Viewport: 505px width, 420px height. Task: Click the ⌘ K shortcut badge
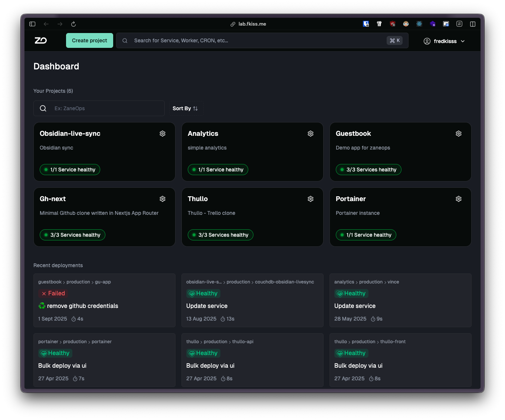(394, 40)
